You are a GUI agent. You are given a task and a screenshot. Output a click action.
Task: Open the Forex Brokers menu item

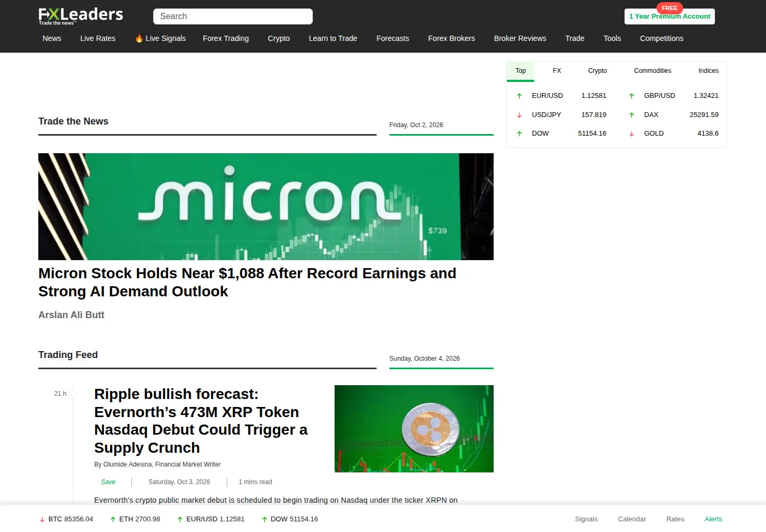click(452, 38)
